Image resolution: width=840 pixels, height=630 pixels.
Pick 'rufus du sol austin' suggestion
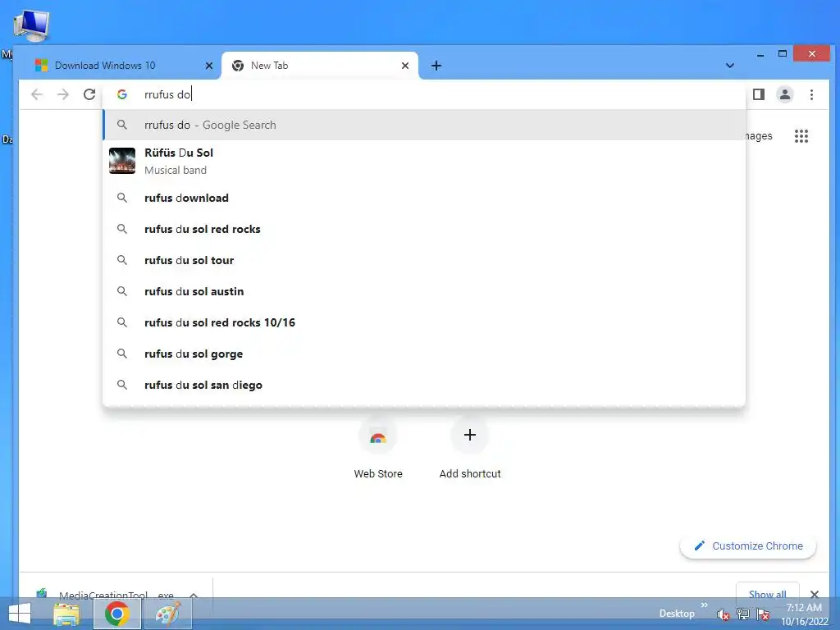tap(424, 291)
